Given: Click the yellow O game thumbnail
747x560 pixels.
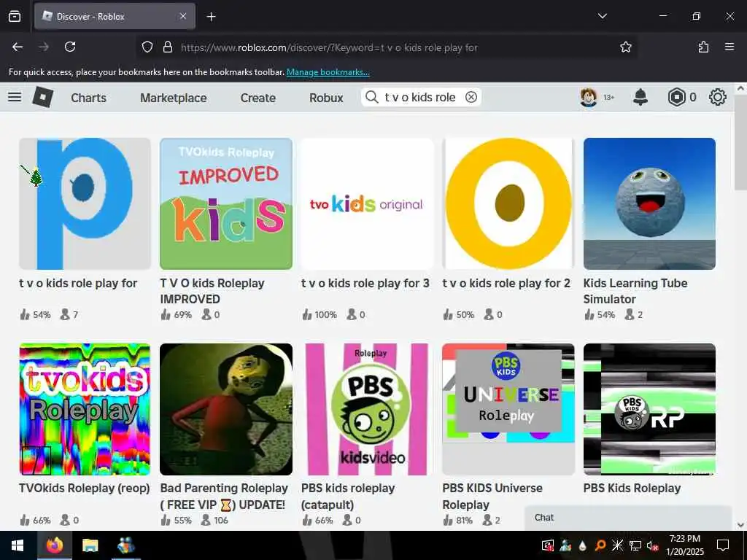Looking at the screenshot, I should coord(508,204).
